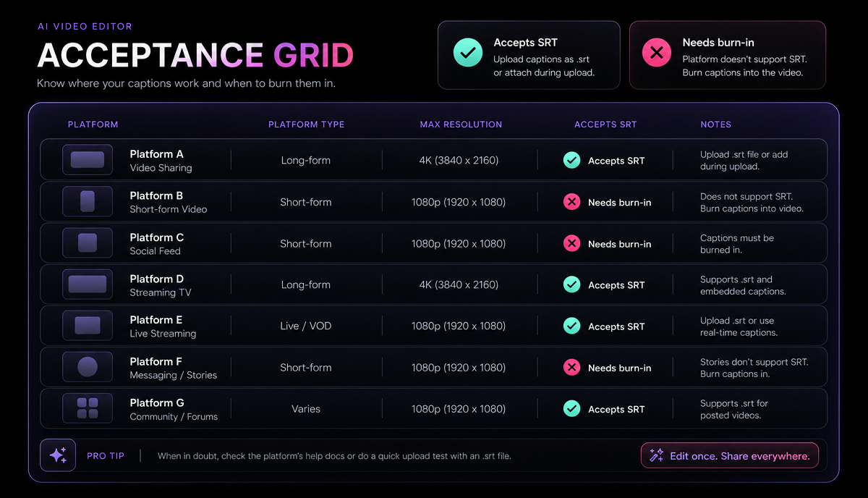Viewport: 868px width, 498px height.
Task: Click the Pro Tip sparkle icon
Action: [58, 455]
